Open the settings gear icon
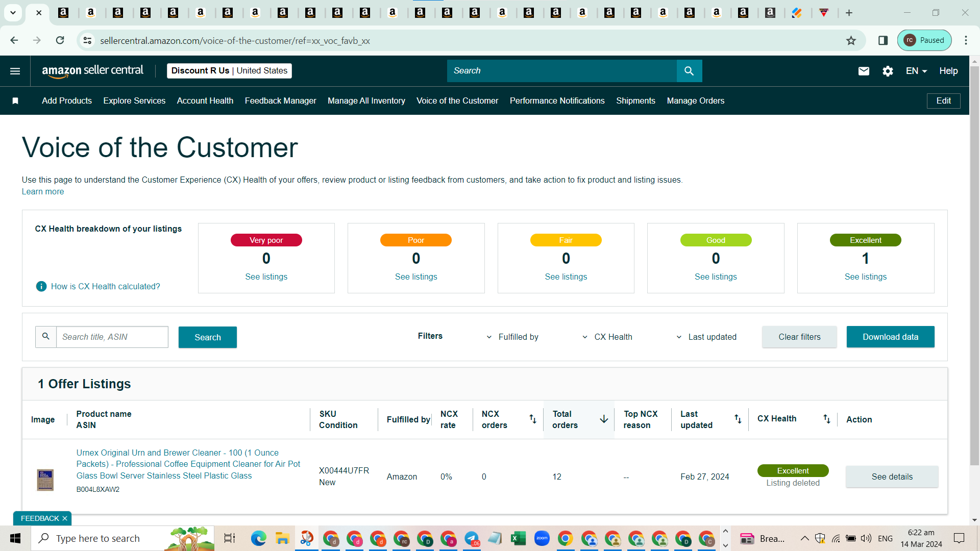 point(888,71)
